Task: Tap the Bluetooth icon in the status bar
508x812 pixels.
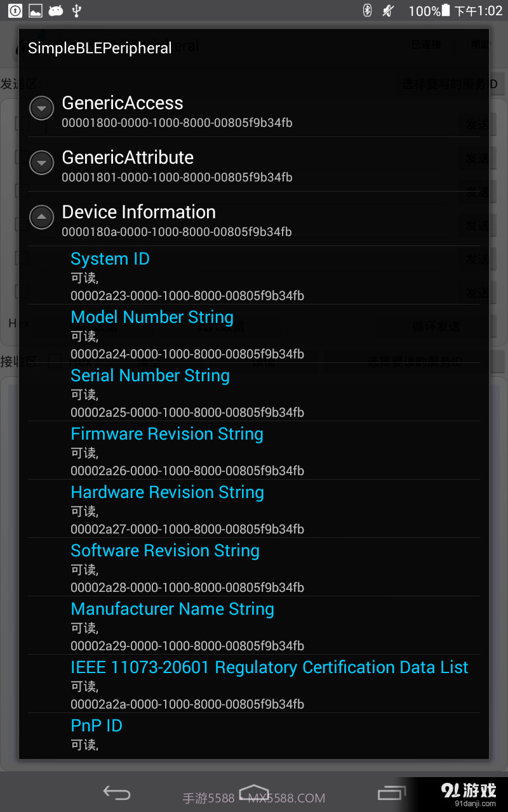Action: point(368,11)
